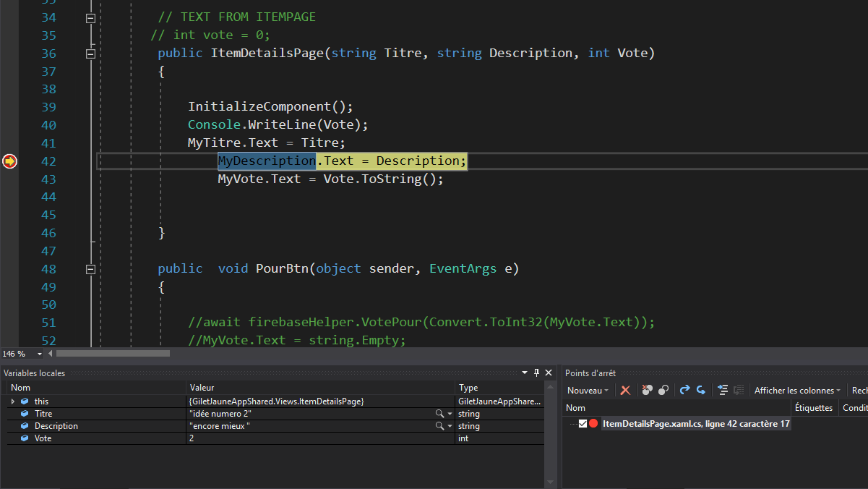This screenshot has width=868, height=489.
Task: Delete the selected breakpoint with the red X
Action: click(625, 390)
